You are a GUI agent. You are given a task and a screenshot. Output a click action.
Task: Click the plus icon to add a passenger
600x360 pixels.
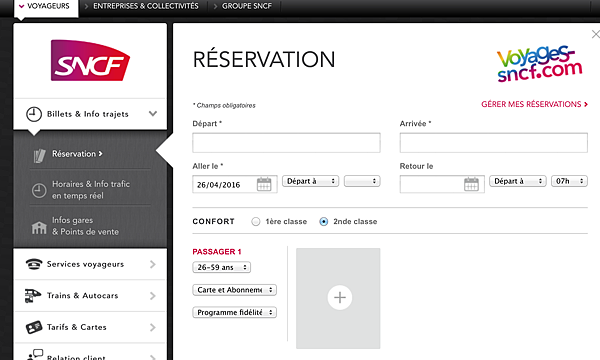(x=340, y=297)
